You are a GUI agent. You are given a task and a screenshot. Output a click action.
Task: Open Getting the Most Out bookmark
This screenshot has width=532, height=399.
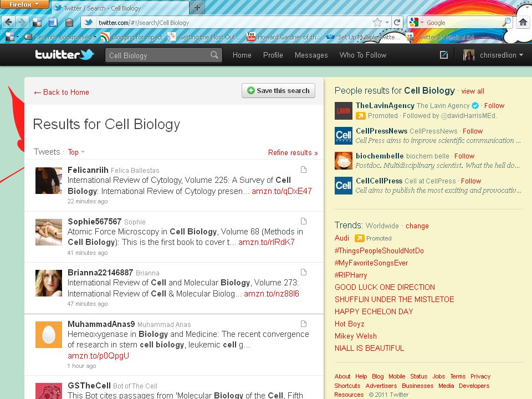tap(205, 37)
